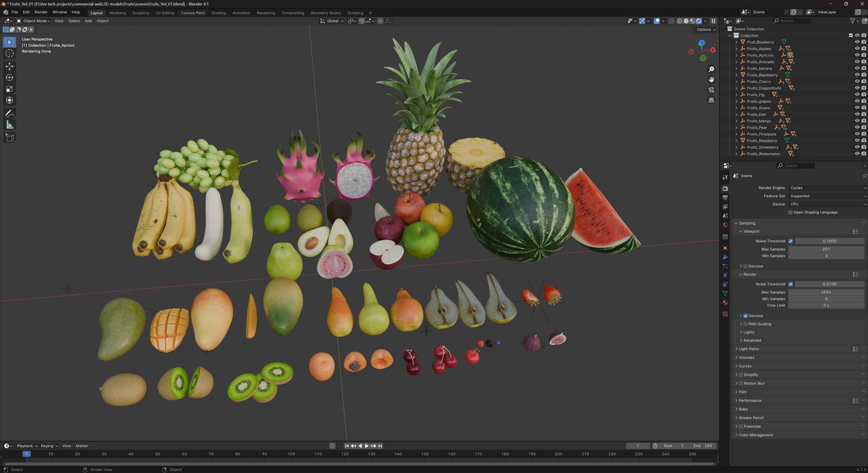Select the Add Cube tool

pos(9,138)
